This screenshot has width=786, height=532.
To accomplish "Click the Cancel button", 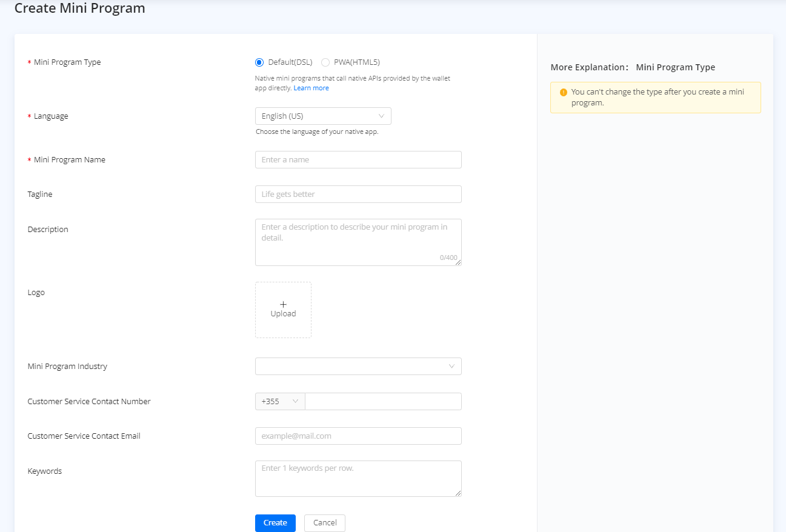I will [325, 523].
